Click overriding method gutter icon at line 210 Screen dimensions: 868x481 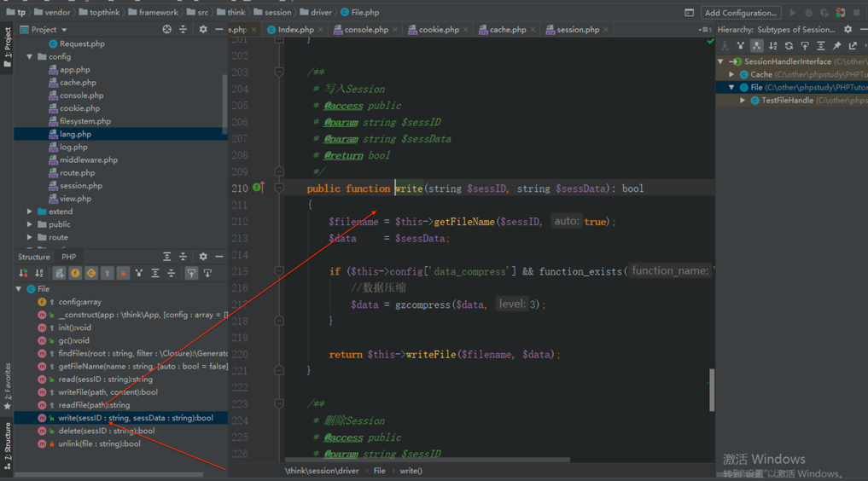coord(259,188)
